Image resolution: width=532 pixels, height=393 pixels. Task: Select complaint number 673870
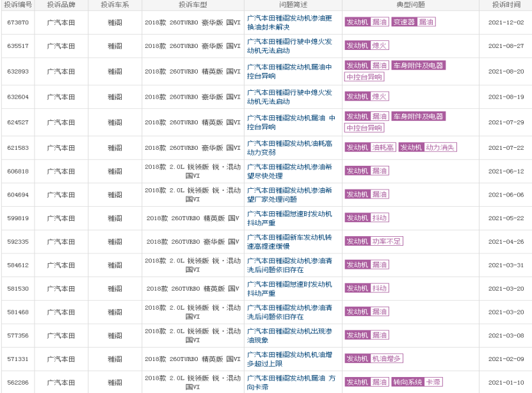coord(18,22)
